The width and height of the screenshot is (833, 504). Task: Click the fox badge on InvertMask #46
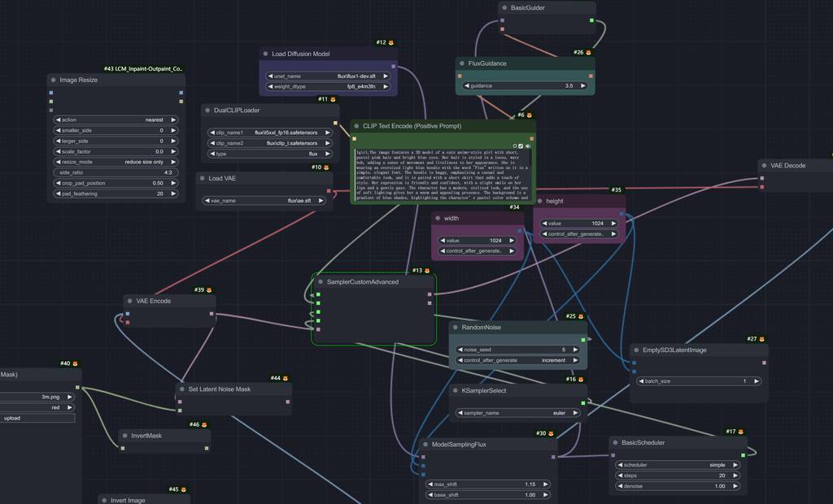204,424
